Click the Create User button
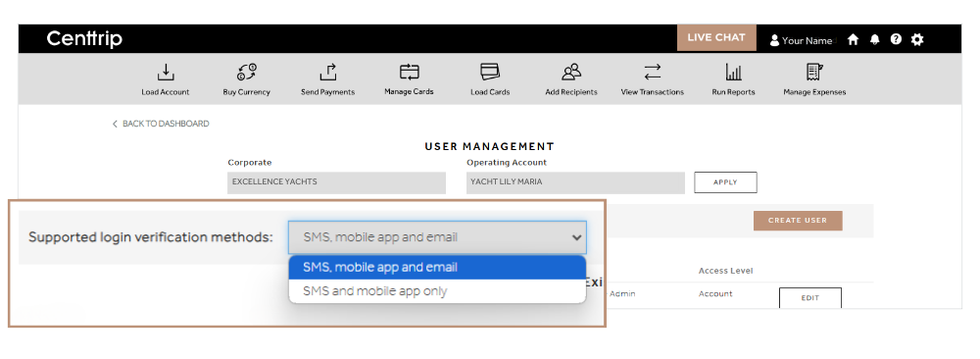Image resolution: width=980 pixels, height=359 pixels. (798, 220)
